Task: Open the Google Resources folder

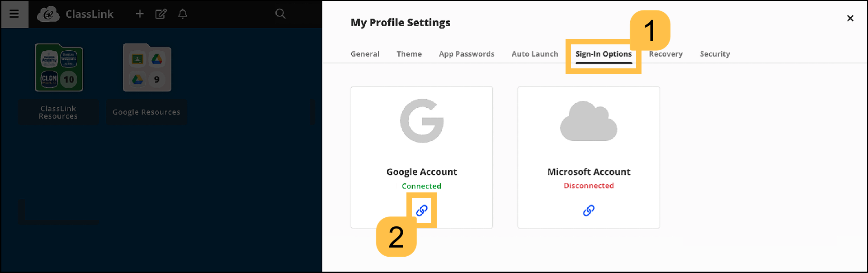Action: click(147, 68)
